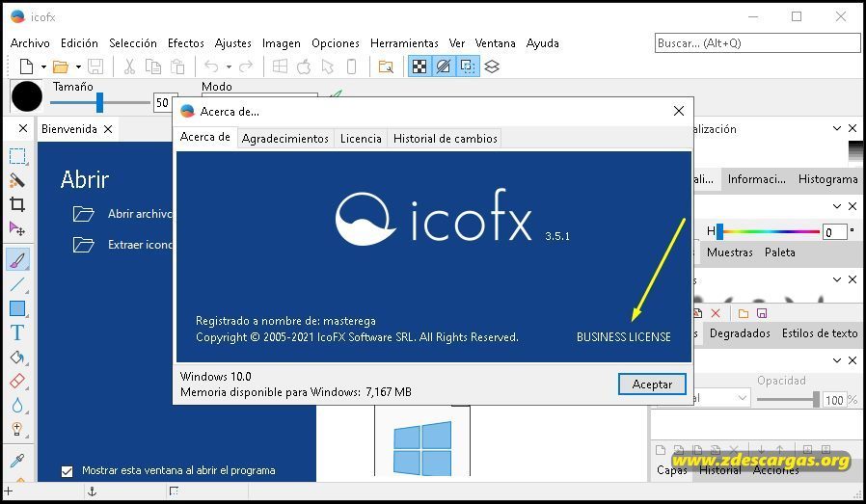This screenshot has height=504, width=866.
Task: Open the New file dropdown arrow
Action: coord(43,67)
